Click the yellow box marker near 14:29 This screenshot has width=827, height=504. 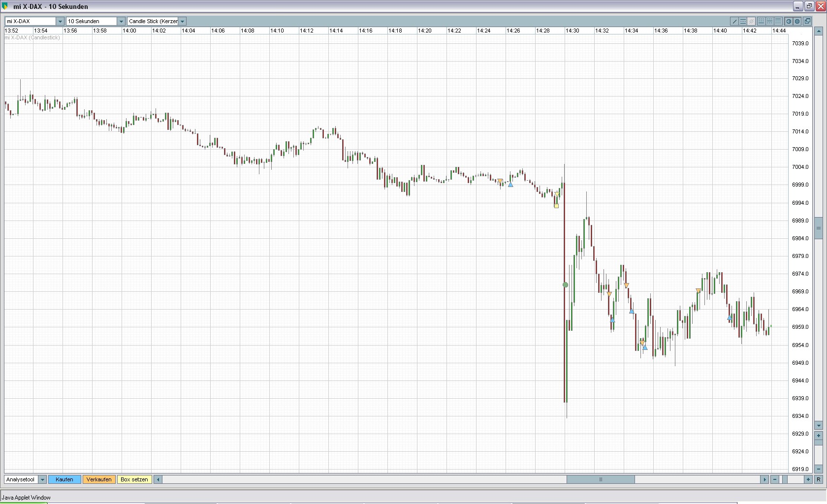tap(556, 206)
